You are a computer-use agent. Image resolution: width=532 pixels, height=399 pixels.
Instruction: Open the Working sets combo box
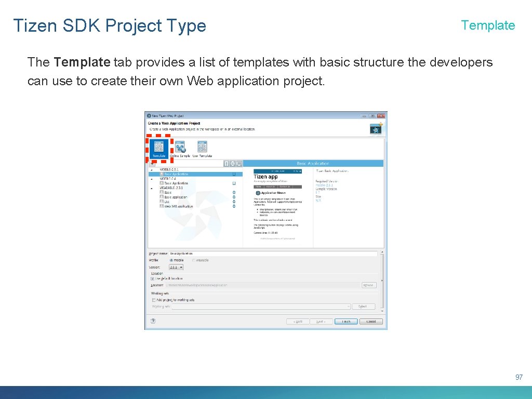point(261,307)
